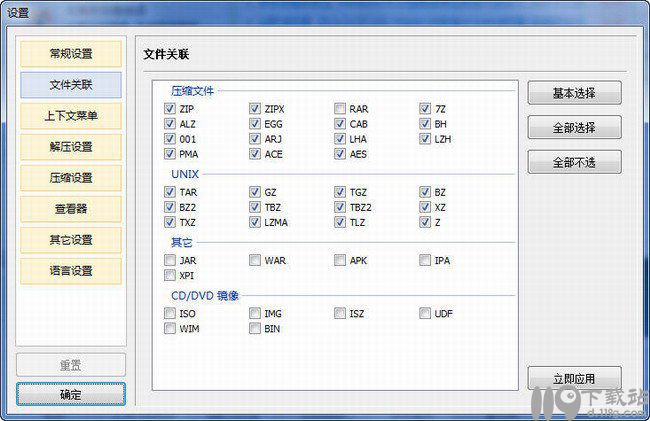This screenshot has width=650, height=421.
Task: Click the 文件关联 page heading
Action: point(166,54)
